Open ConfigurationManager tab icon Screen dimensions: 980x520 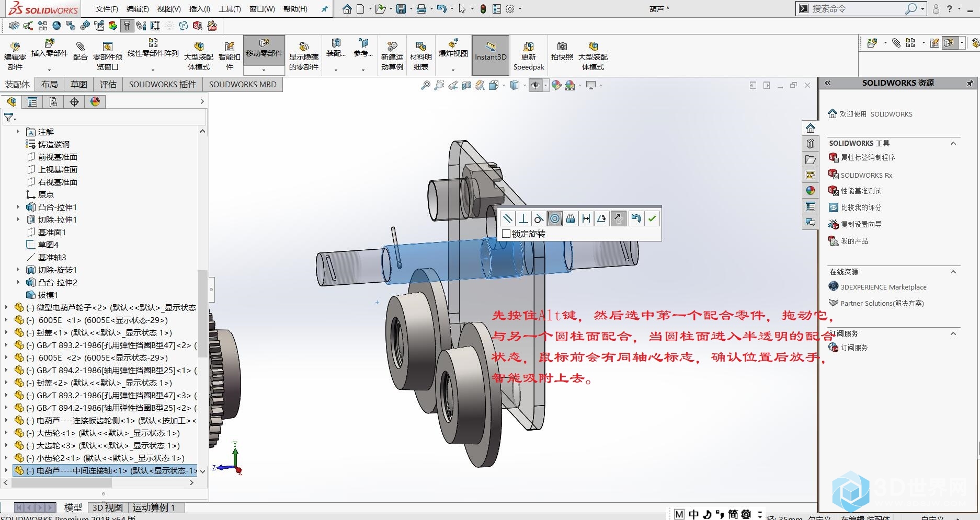(53, 102)
